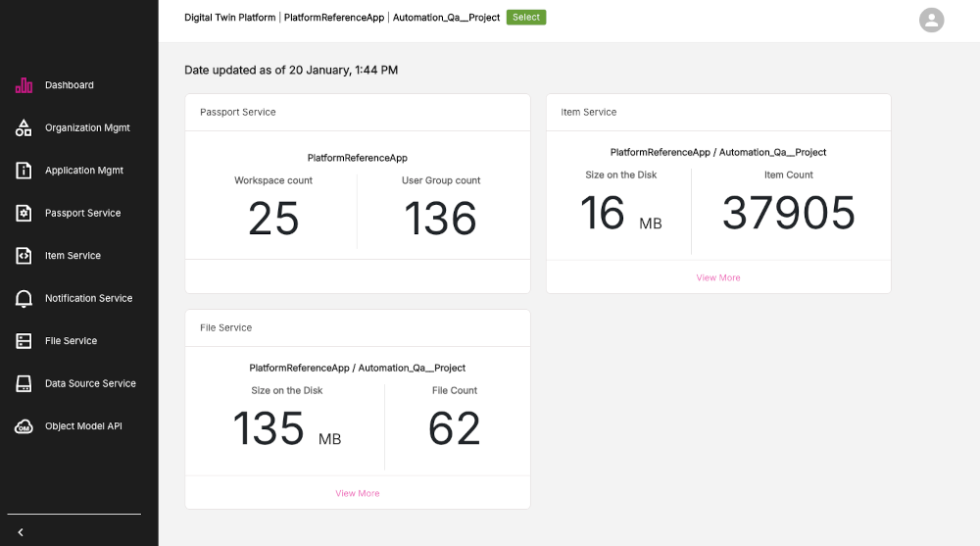Click the Item Count value 37905
The width and height of the screenshot is (980, 546).
pos(788,214)
